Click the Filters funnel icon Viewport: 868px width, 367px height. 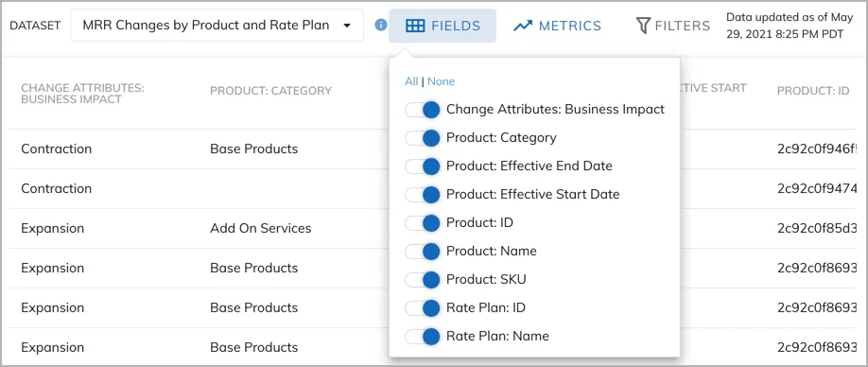(643, 26)
